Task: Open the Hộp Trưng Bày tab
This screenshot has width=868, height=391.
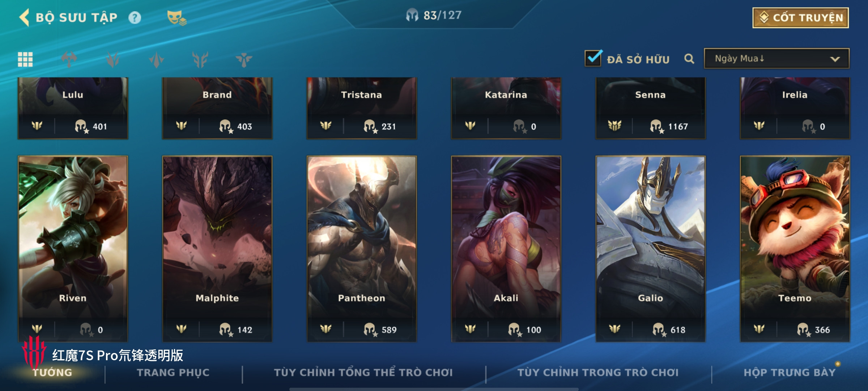Action: click(x=790, y=373)
